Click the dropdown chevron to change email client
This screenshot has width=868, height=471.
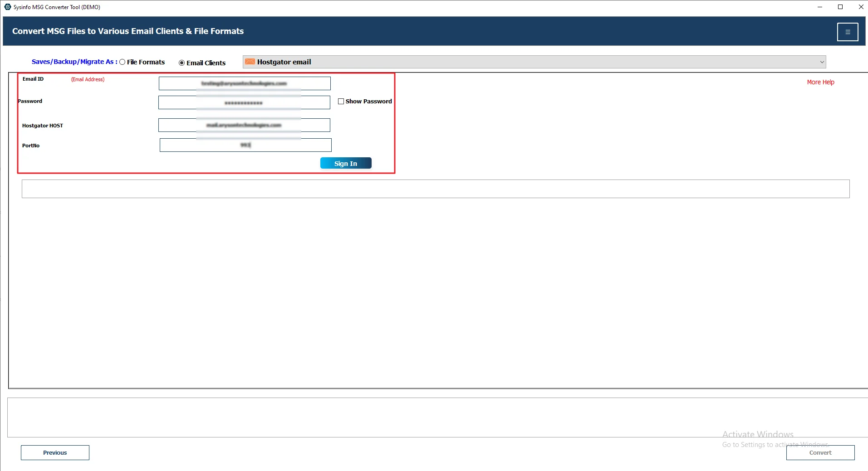[x=822, y=62]
